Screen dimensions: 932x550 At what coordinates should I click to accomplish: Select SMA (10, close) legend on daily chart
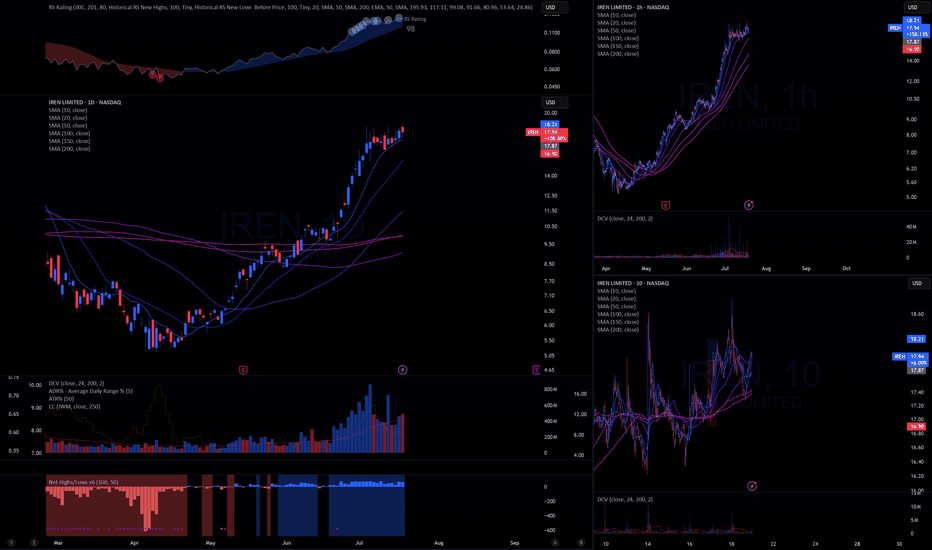pos(68,110)
